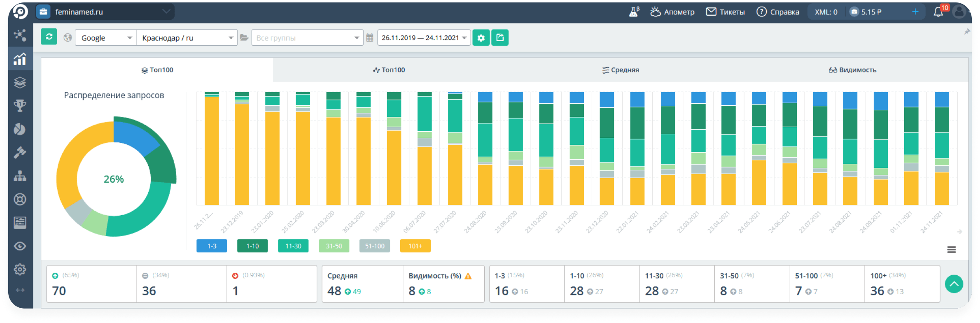Toggle the 11-30 legend series

[293, 246]
